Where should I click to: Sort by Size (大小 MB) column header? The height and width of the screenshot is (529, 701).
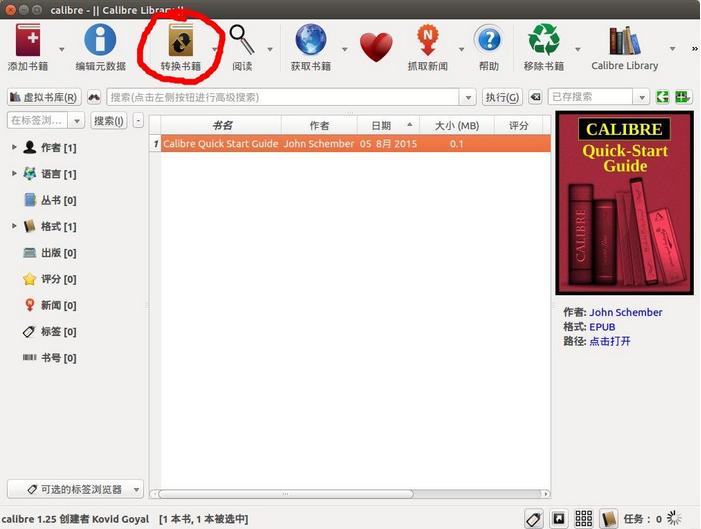[457, 125]
